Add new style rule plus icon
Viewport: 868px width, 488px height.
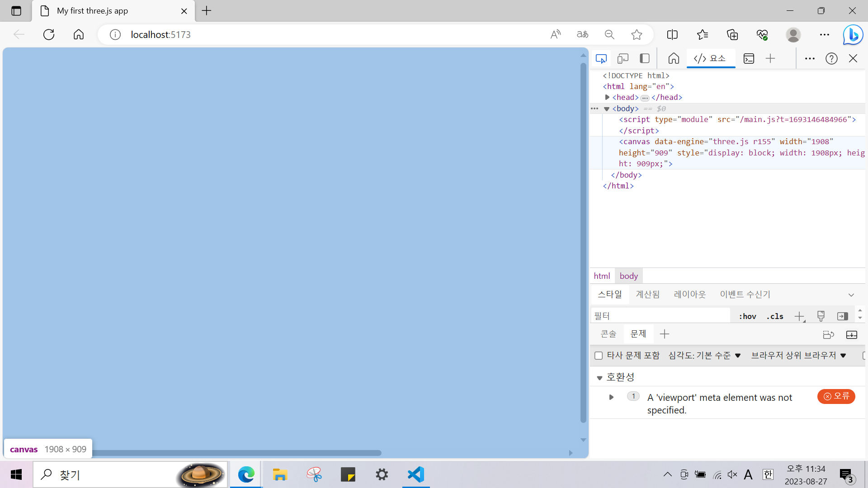tap(799, 316)
